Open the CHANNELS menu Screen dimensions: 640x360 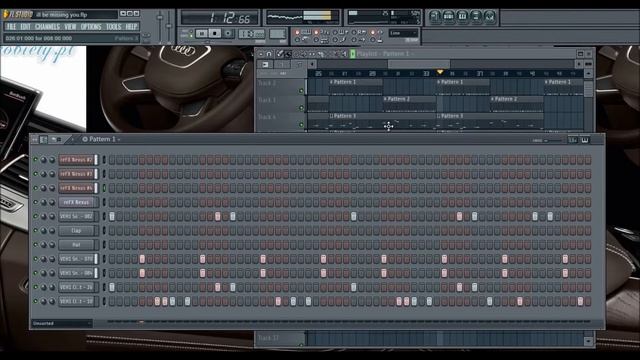(x=47, y=27)
